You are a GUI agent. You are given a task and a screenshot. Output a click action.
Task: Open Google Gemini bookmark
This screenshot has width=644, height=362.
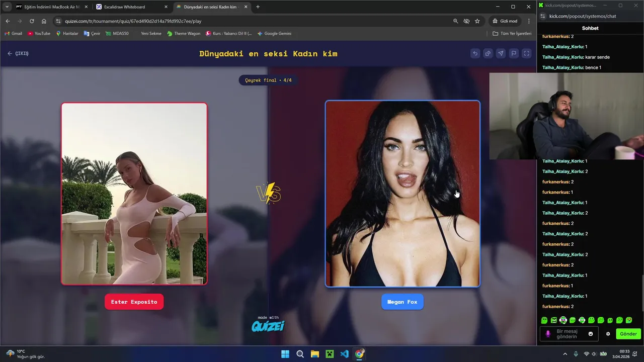(274, 34)
